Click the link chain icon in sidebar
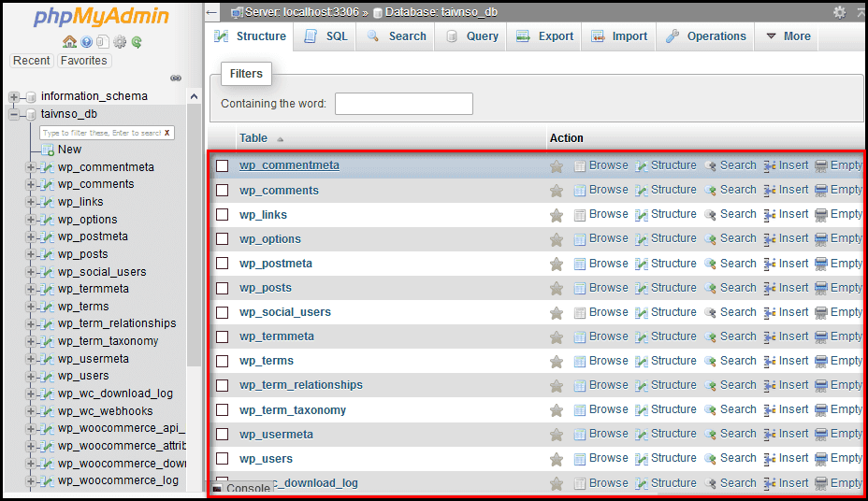The image size is (868, 501). pyautogui.click(x=176, y=78)
